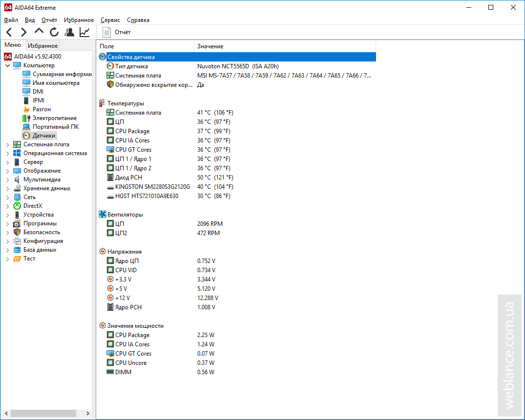Expand the Тест tree node

[8, 259]
